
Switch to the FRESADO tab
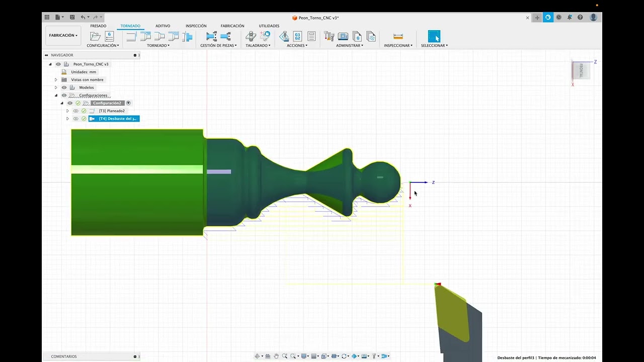[x=98, y=26]
